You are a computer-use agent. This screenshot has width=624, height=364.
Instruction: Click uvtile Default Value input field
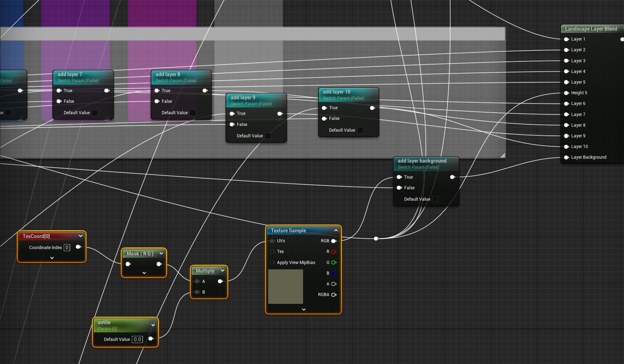click(x=137, y=339)
